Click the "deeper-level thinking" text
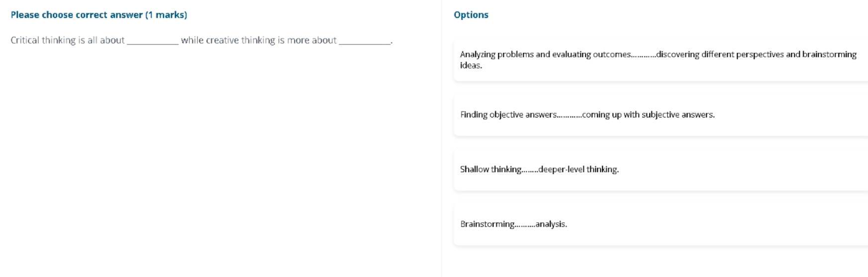 click(x=578, y=169)
